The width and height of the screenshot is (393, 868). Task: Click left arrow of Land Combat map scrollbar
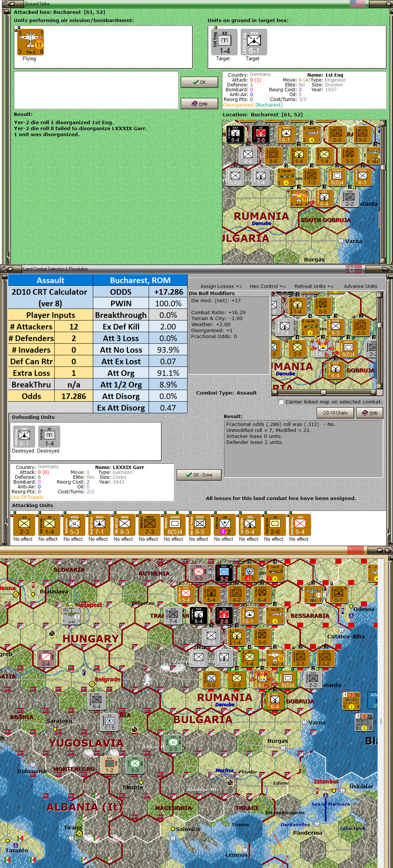click(x=274, y=392)
